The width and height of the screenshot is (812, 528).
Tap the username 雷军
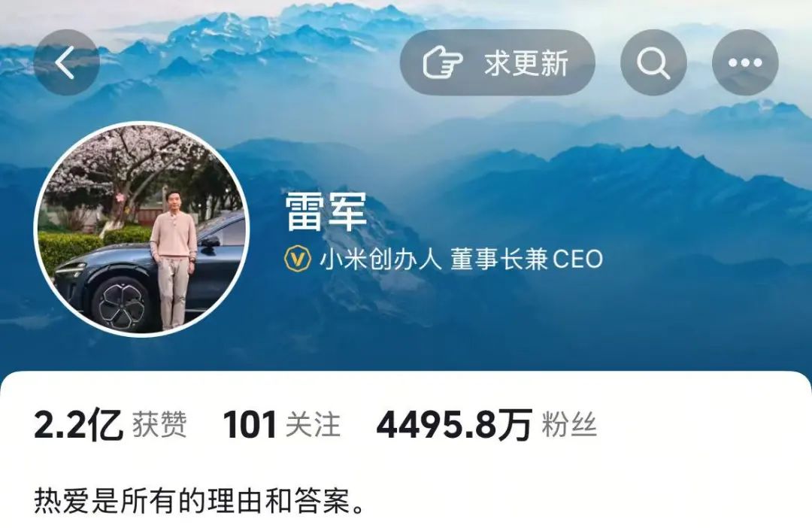(x=326, y=212)
